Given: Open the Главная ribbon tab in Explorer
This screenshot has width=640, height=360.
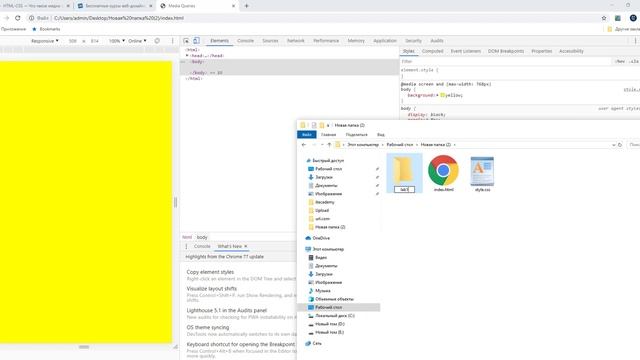Looking at the screenshot, I should click(328, 135).
